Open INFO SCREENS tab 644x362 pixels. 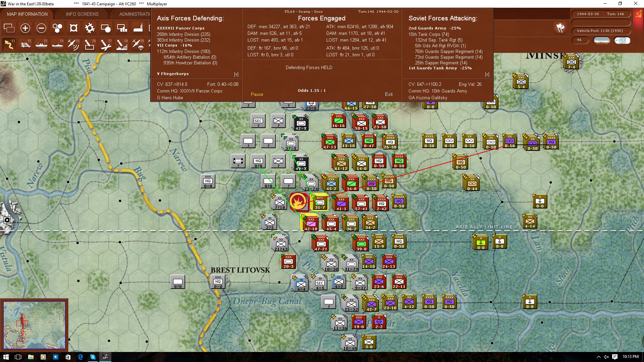click(82, 14)
